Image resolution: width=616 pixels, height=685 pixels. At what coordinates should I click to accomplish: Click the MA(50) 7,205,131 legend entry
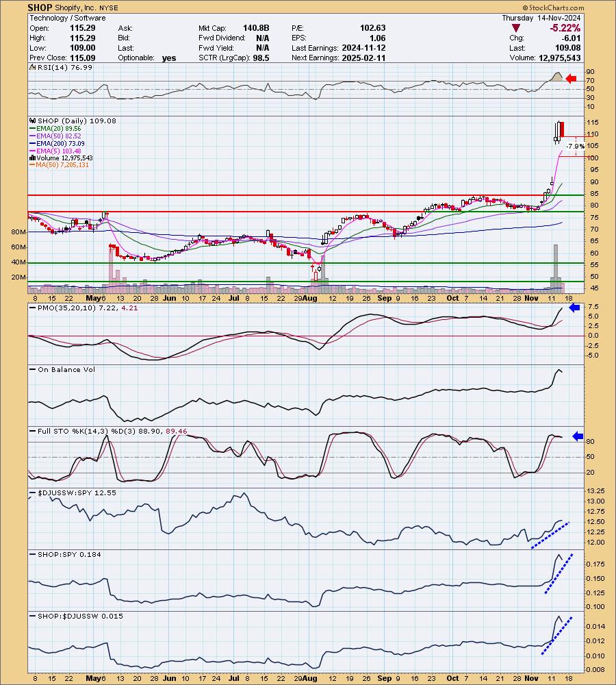(x=62, y=165)
